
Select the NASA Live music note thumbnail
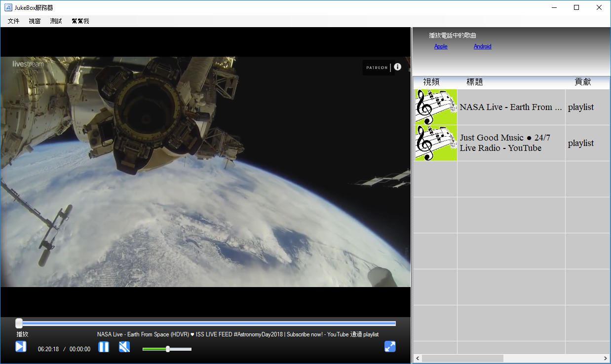[x=436, y=107]
